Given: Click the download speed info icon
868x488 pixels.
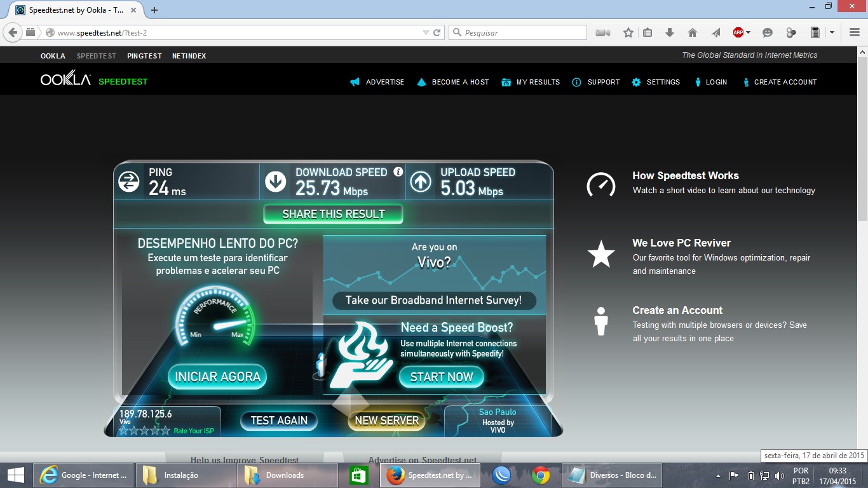Looking at the screenshot, I should point(398,172).
